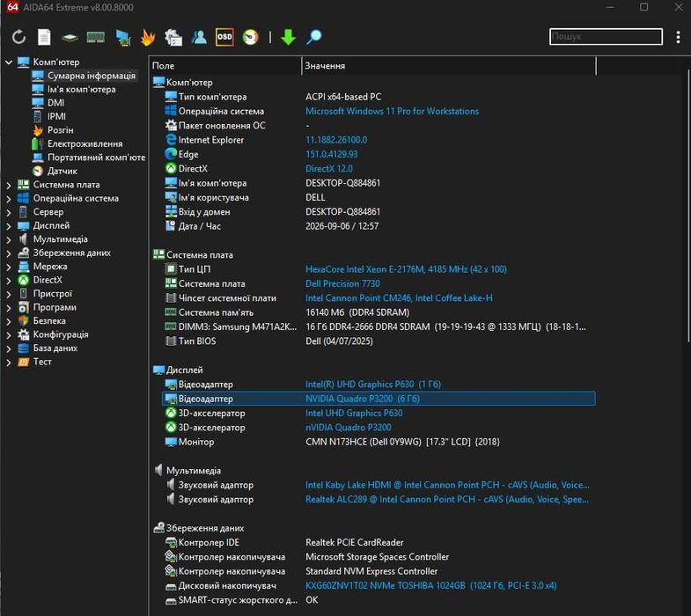Open the Intel Kaby Lake HDMI audio link
Screen dimensions: 691x616
pos(447,485)
